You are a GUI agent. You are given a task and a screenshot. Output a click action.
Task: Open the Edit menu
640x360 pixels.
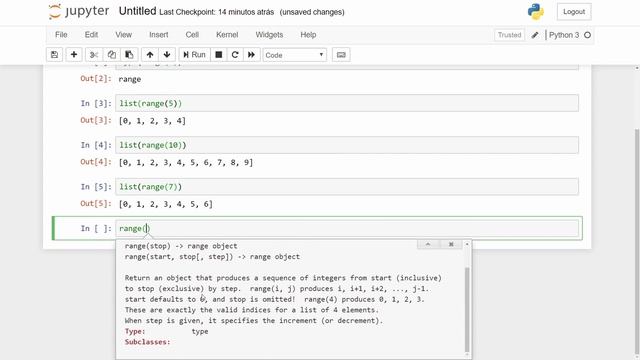pos(91,35)
